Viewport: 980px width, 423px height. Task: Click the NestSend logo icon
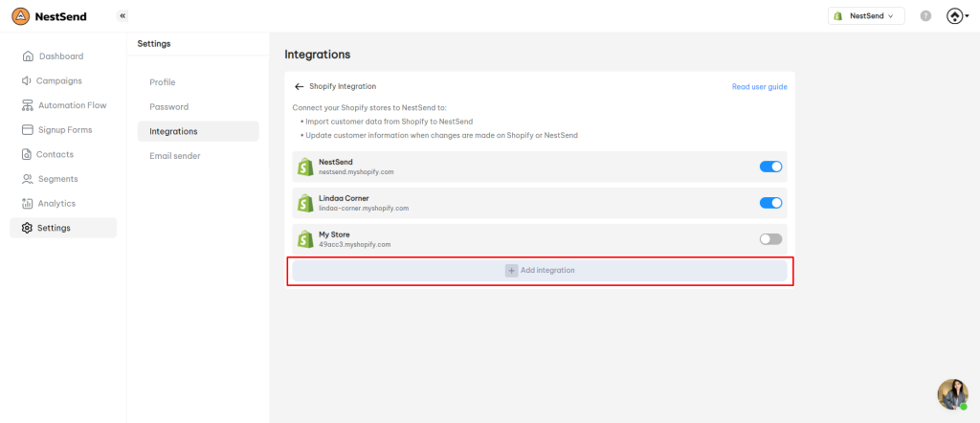tap(21, 16)
